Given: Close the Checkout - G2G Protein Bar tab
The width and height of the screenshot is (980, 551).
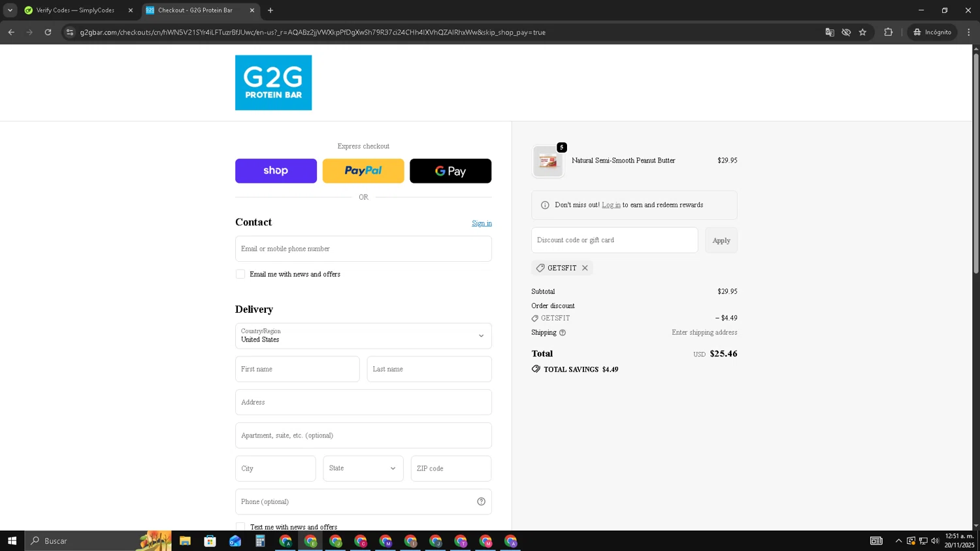Looking at the screenshot, I should 252,10.
